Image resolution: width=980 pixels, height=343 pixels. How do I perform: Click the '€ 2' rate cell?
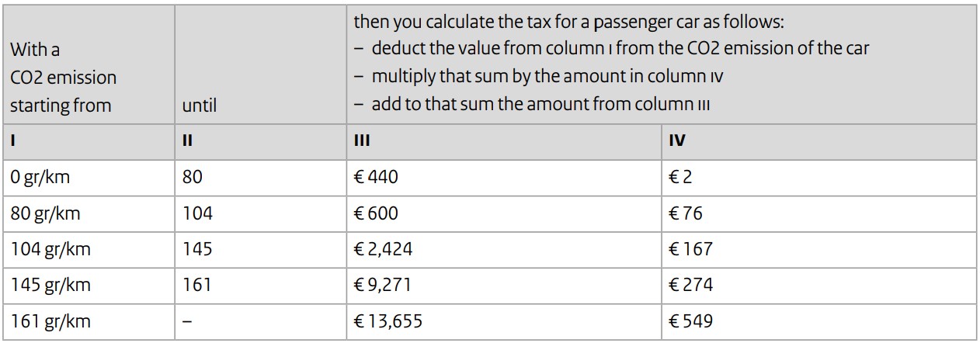click(819, 178)
